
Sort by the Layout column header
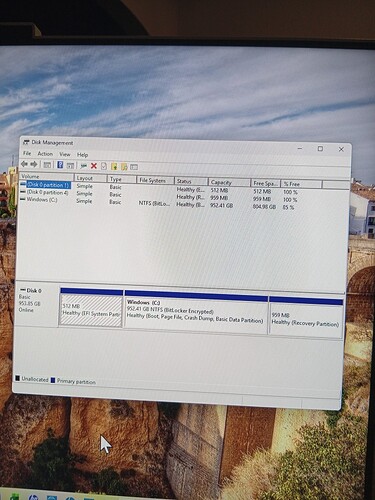[x=90, y=178]
